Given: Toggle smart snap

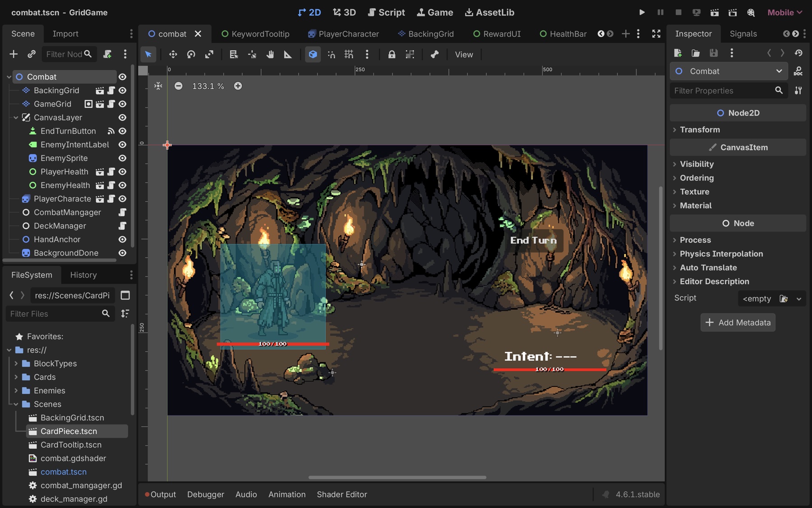Looking at the screenshot, I should (331, 55).
